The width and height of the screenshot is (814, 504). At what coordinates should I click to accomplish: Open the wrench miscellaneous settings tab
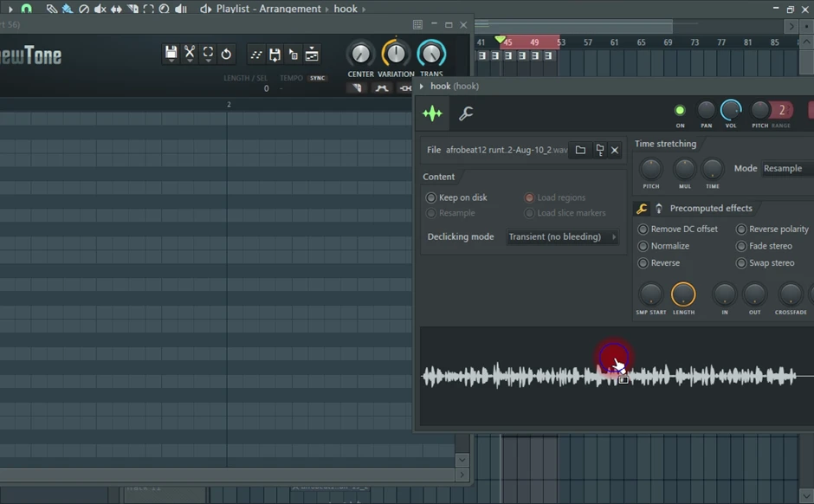coord(465,113)
